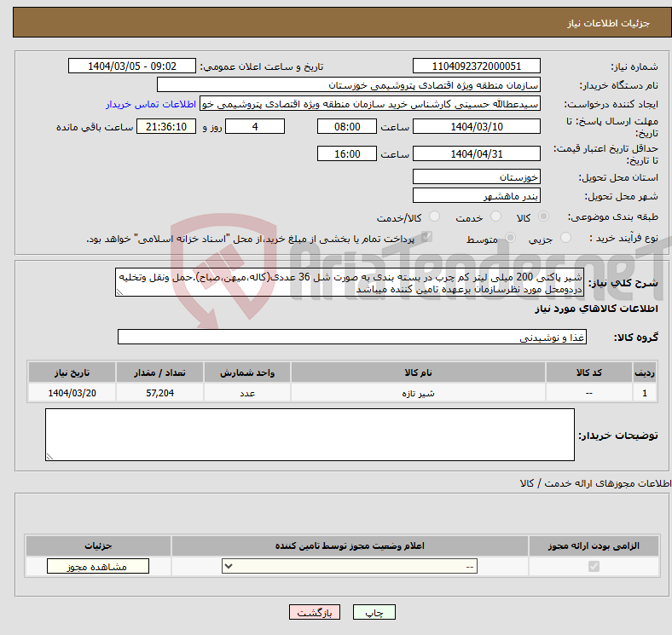Image resolution: width=672 pixels, height=635 pixels.
Task: Click the تاریخ نیاز column header
Action: click(x=72, y=373)
